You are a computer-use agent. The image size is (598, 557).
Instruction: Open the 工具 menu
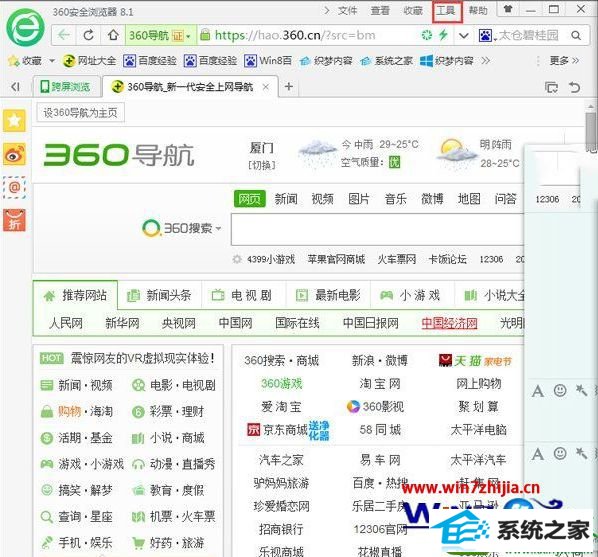pos(447,10)
